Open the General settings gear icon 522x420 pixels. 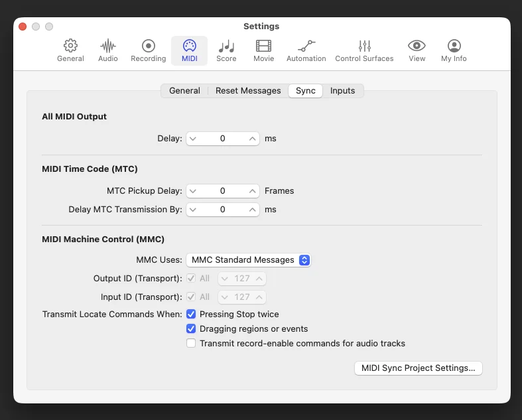pos(70,46)
